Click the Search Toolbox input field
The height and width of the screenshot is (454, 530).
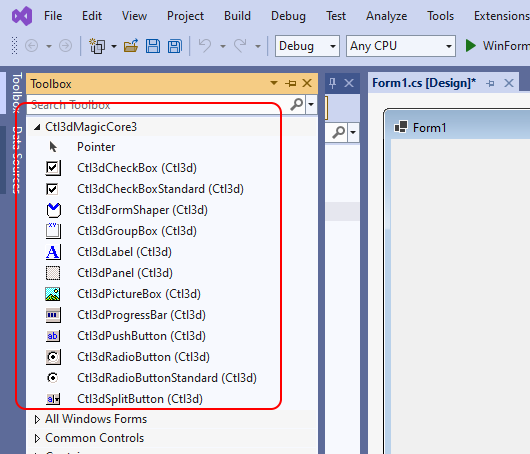coord(158,105)
